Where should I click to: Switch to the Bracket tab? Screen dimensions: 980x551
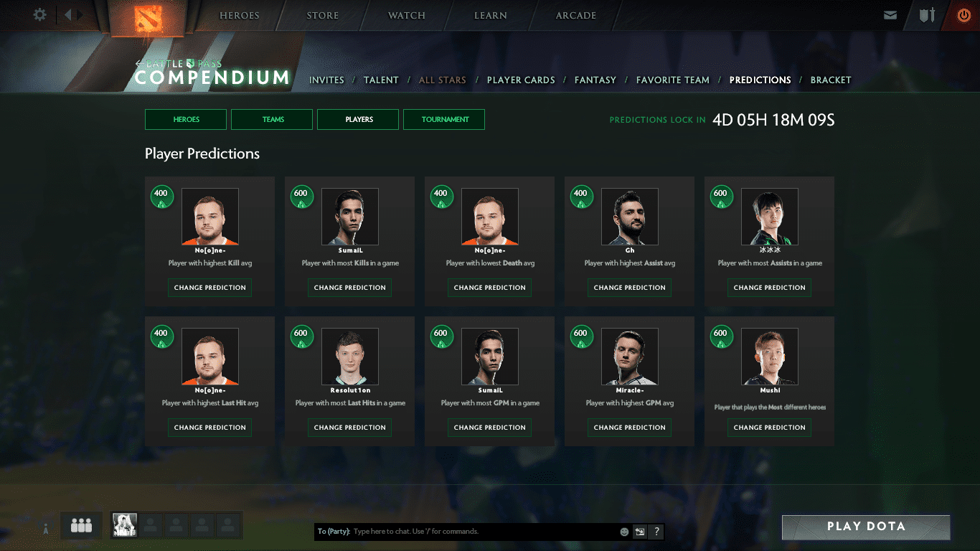(x=830, y=80)
